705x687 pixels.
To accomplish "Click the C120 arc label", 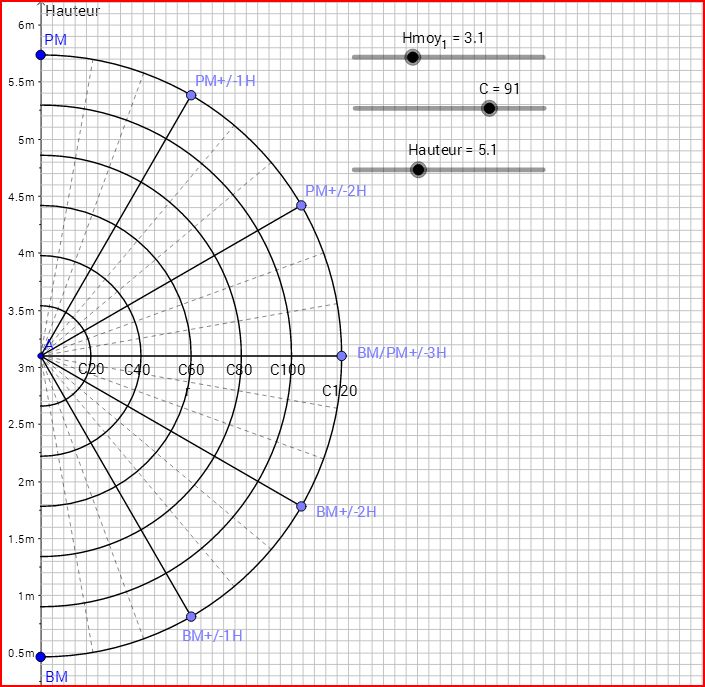I will (339, 390).
